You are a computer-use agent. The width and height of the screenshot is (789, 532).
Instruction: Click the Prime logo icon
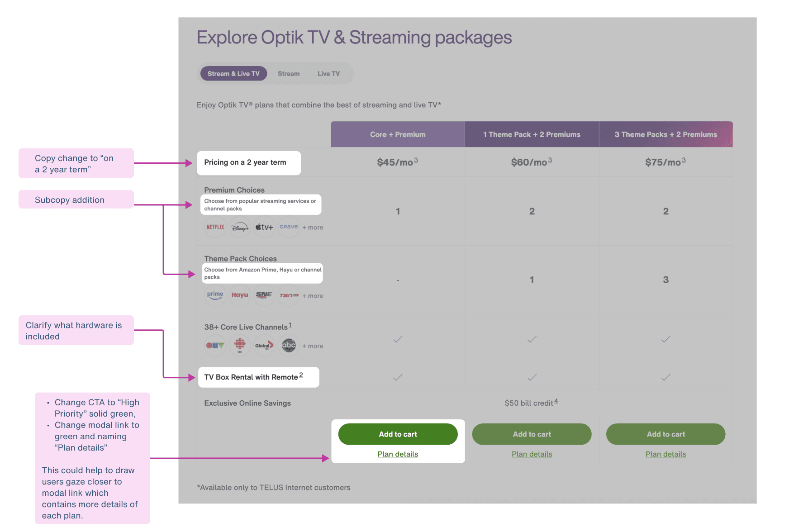click(x=215, y=295)
